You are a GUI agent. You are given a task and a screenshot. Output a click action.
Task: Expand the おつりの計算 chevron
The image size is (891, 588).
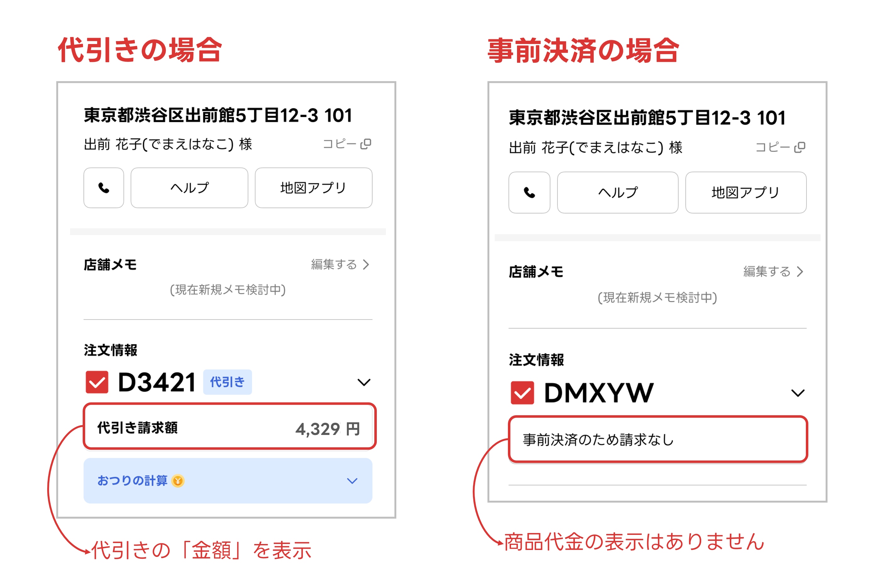point(352,481)
